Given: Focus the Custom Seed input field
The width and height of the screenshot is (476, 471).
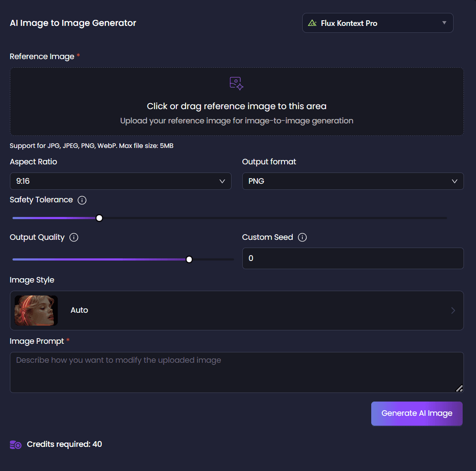Looking at the screenshot, I should [x=353, y=258].
